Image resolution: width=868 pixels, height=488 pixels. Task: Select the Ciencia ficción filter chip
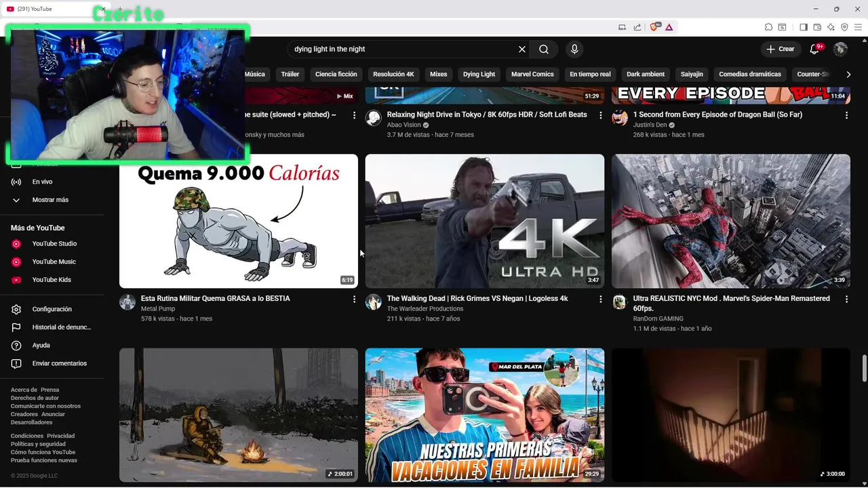coord(336,75)
